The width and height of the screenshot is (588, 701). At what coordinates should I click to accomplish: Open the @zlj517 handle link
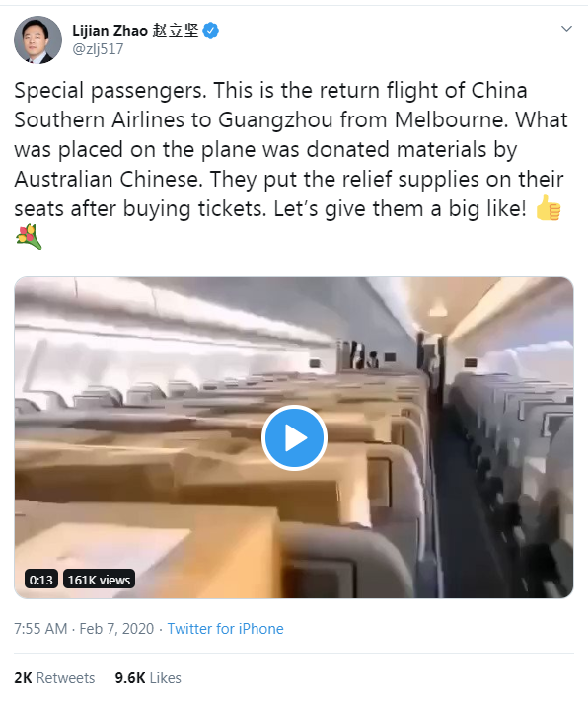(x=98, y=48)
